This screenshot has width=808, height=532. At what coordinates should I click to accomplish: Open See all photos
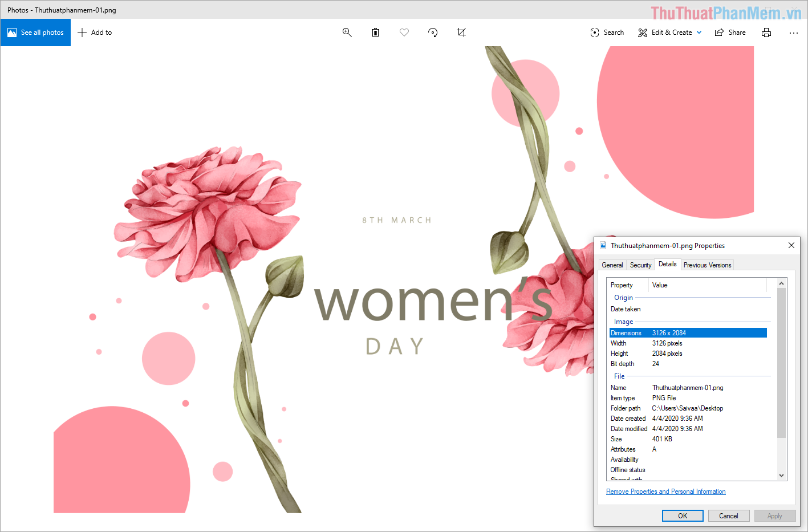(35, 33)
